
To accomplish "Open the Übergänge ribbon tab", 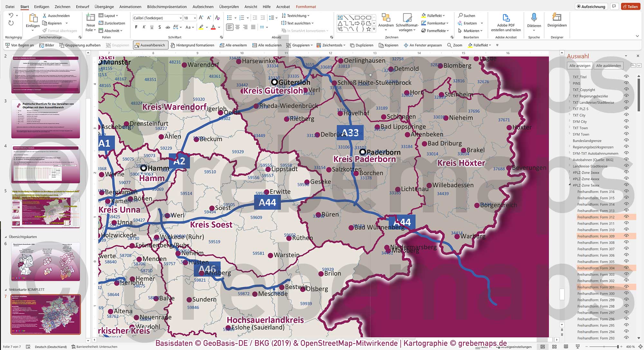I will click(x=105, y=6).
